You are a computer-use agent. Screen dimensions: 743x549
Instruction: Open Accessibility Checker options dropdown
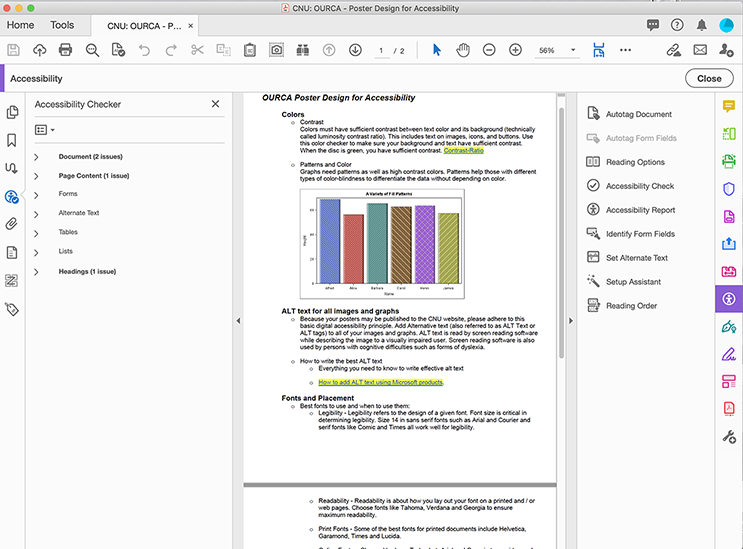(x=44, y=130)
